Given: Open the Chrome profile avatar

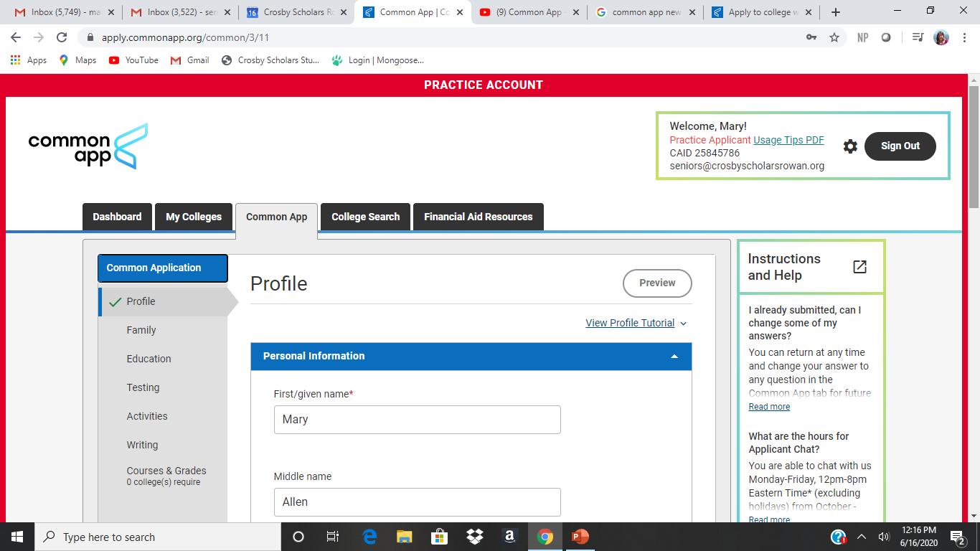Looking at the screenshot, I should coord(941,37).
